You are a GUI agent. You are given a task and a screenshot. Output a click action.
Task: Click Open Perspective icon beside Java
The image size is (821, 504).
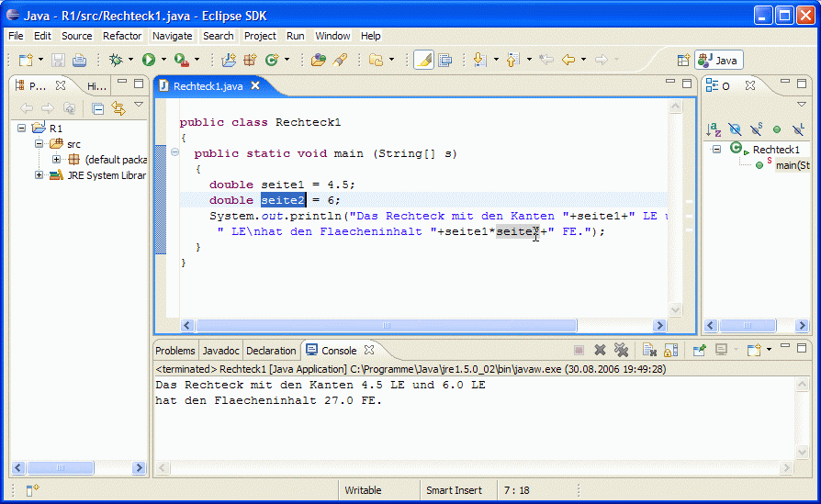pyautogui.click(x=682, y=60)
